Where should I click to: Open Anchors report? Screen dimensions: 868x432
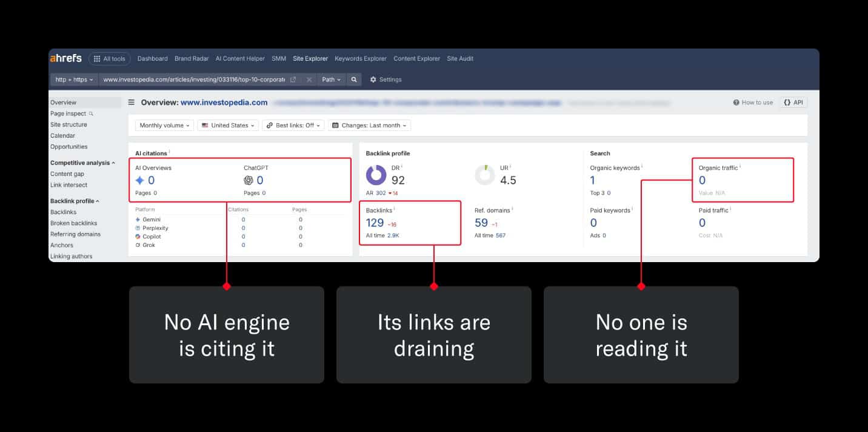pyautogui.click(x=62, y=245)
